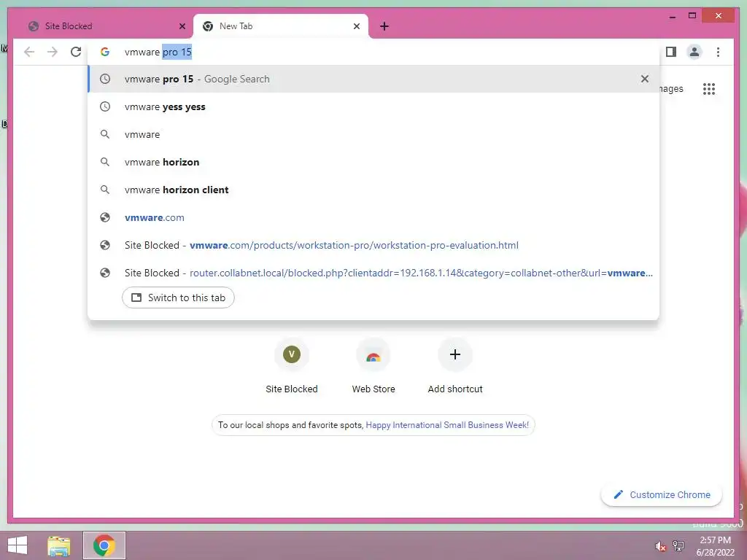Click the Customize Chrome button
The height and width of the screenshot is (560, 747).
[x=662, y=495]
